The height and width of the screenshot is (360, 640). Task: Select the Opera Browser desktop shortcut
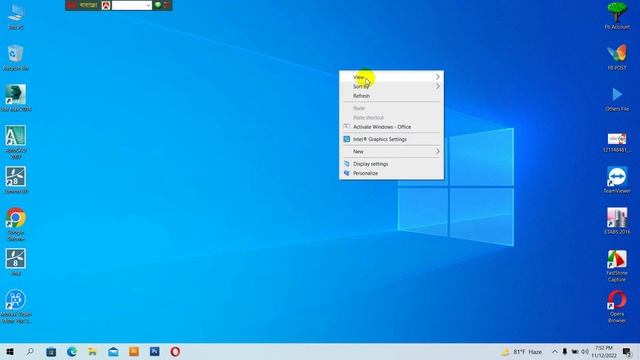[617, 307]
